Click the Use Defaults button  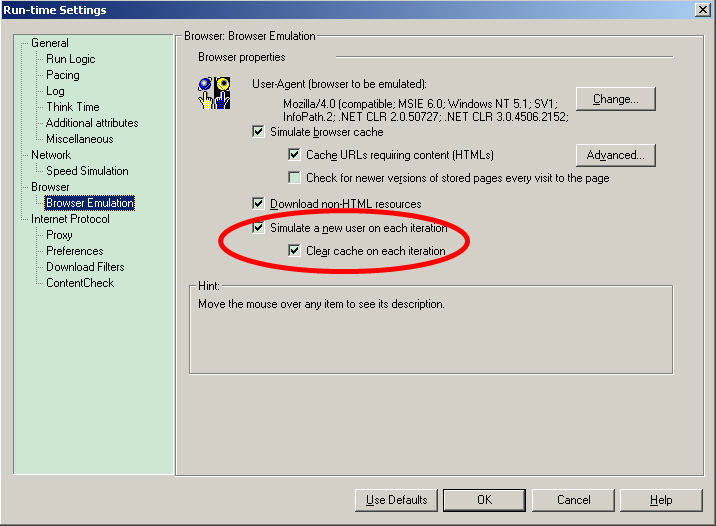coord(396,500)
